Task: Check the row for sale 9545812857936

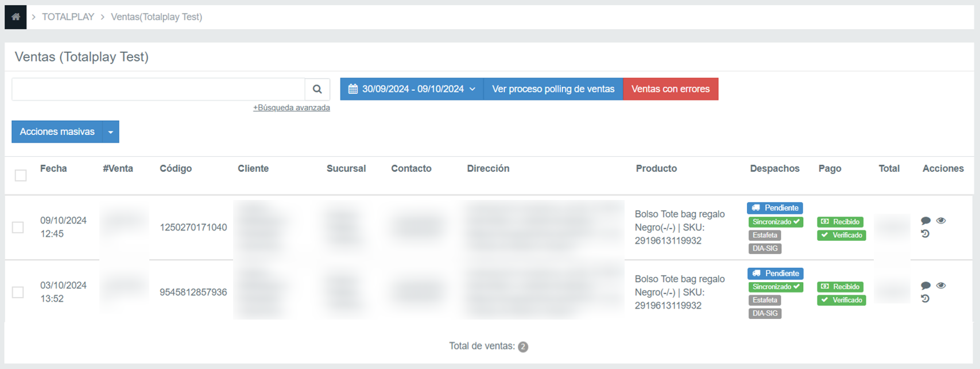Action: click(x=18, y=293)
